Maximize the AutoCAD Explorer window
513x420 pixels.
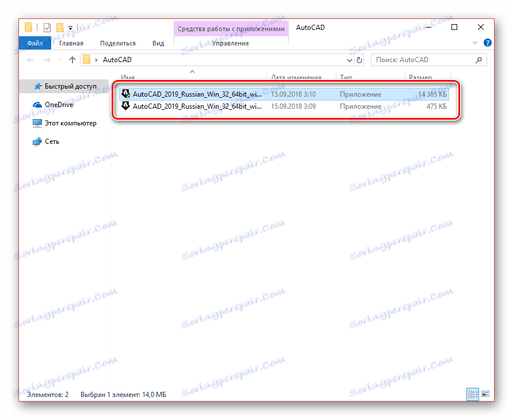(454, 27)
